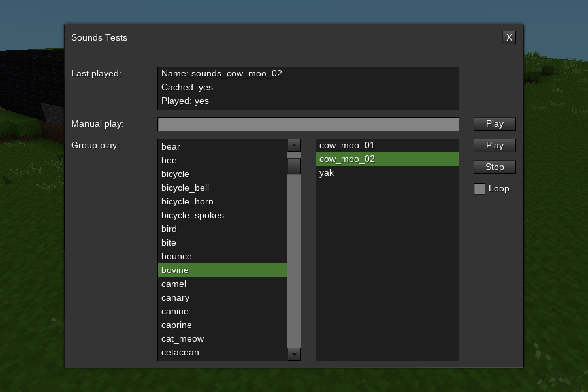
Task: Select the bird sound group
Action: [x=223, y=229]
